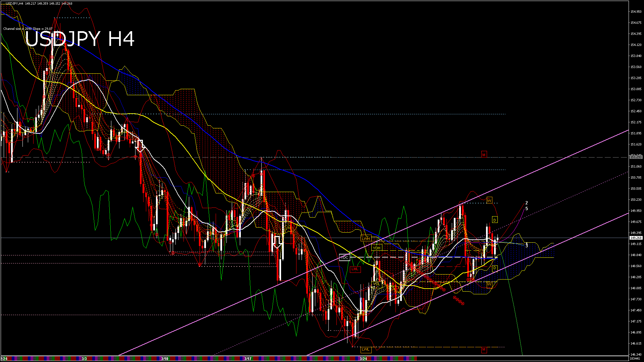Screen dimensions: 644x362
Task: Click the current price 149.268 axis tag
Action: 636,238
